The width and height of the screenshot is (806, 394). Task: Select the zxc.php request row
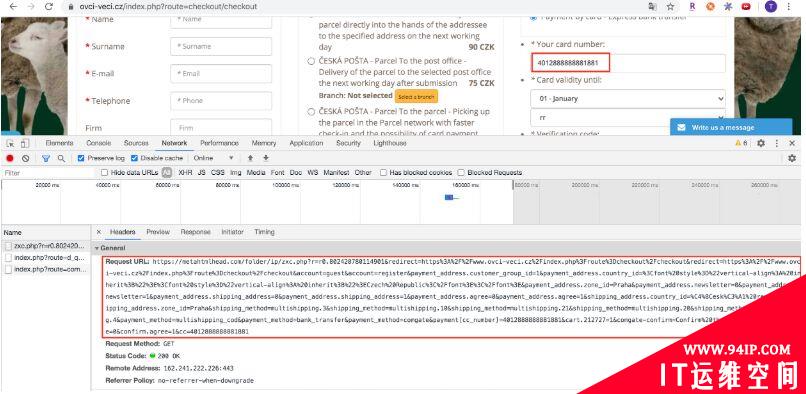click(x=46, y=246)
